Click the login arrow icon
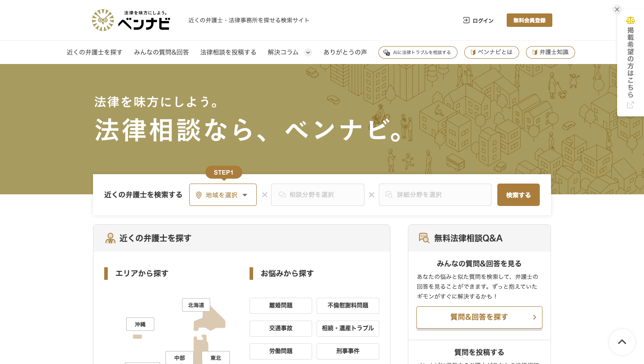Screen dimensions: 644x364 (466, 20)
